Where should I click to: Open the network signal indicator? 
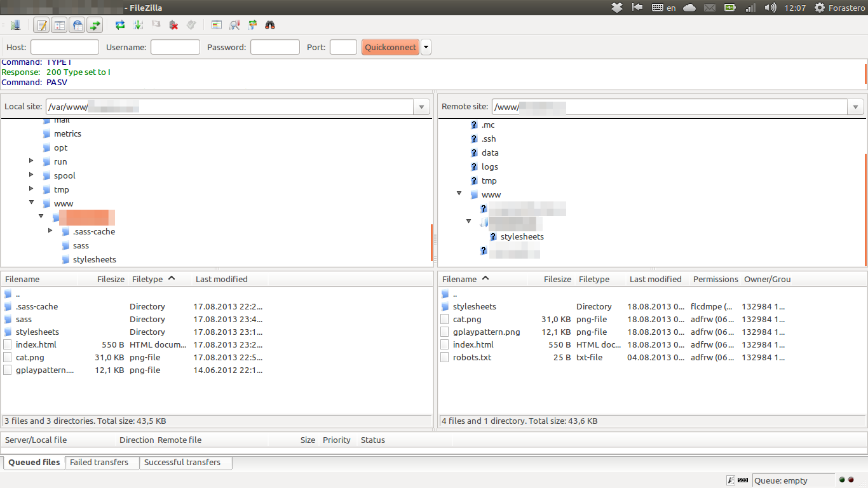click(x=750, y=8)
